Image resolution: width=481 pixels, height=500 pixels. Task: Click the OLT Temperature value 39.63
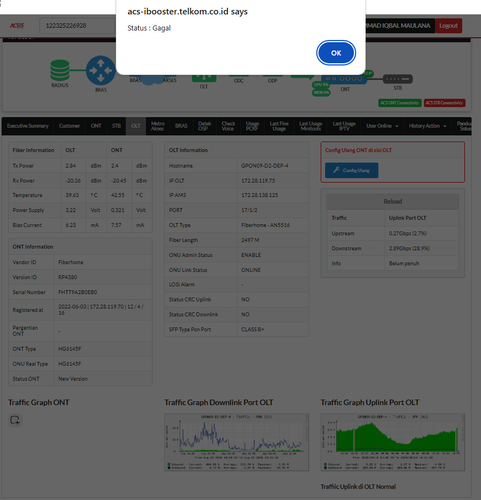[x=72, y=195]
